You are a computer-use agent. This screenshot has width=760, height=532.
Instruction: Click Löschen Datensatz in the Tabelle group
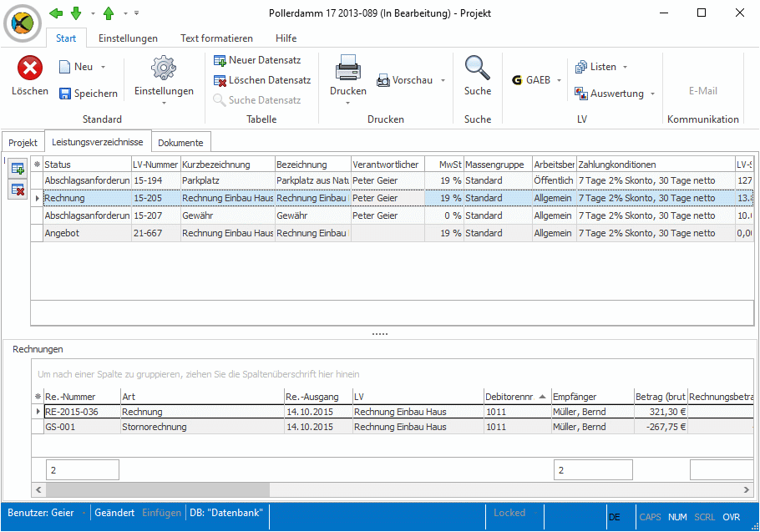click(x=261, y=80)
